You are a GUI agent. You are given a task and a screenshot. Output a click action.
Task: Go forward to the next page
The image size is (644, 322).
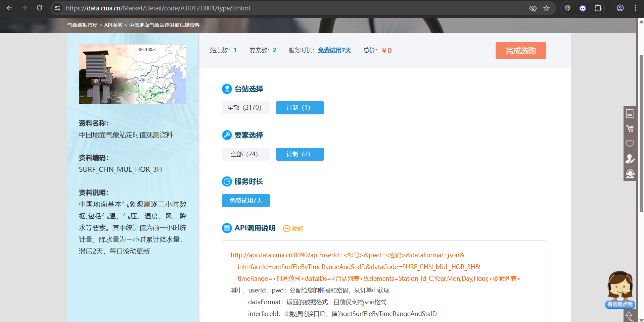(24, 8)
